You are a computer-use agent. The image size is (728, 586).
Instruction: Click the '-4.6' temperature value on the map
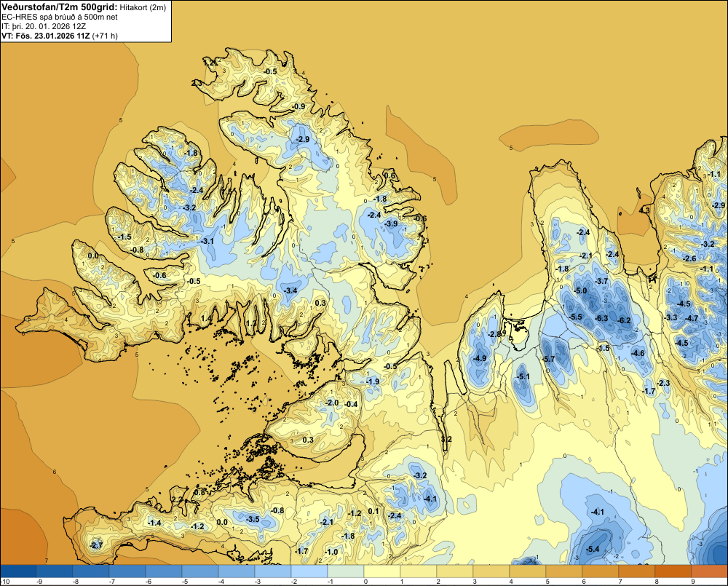(x=638, y=353)
